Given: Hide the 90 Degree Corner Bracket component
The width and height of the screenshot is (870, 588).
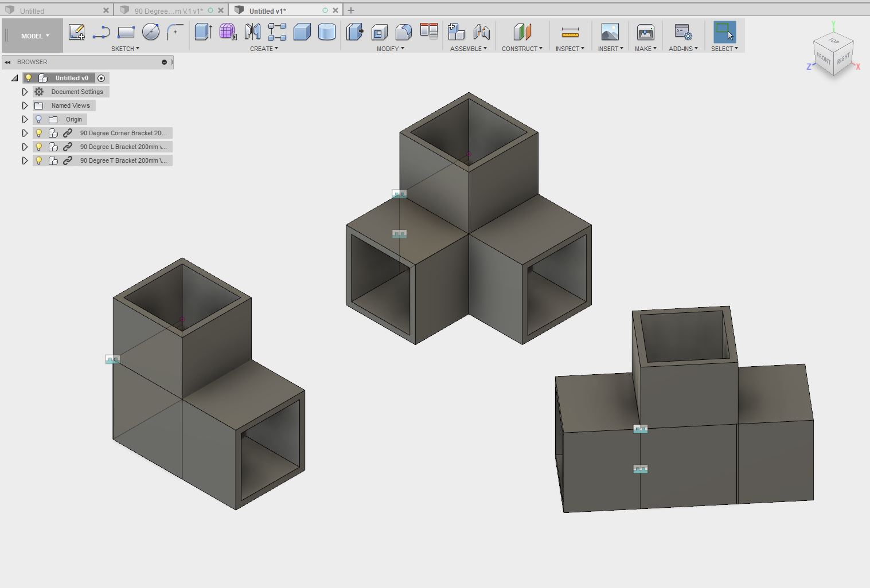Looking at the screenshot, I should coord(39,133).
